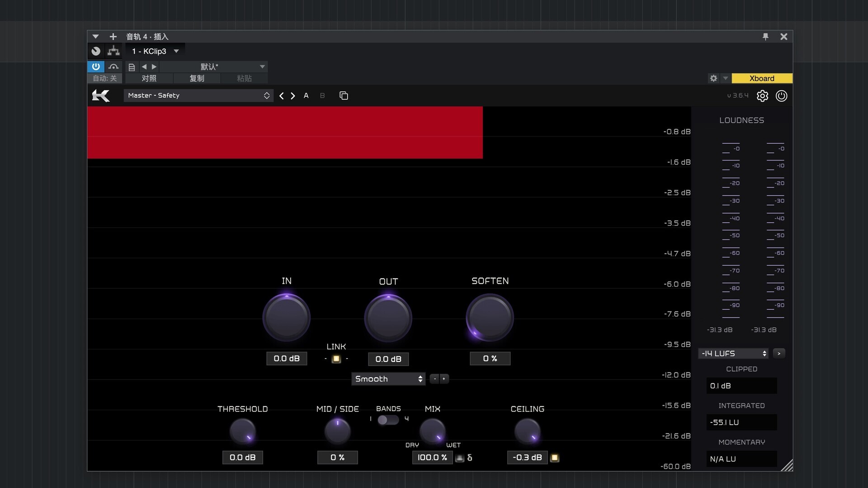This screenshot has width=868, height=488.
Task: Open the 默认* preset dropdown
Action: [213, 67]
